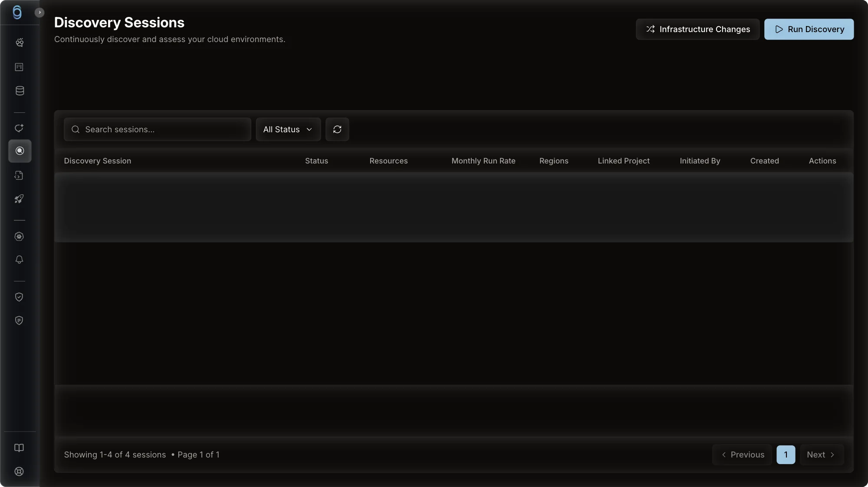Click the Linked Project column header
868x487 pixels.
click(624, 161)
